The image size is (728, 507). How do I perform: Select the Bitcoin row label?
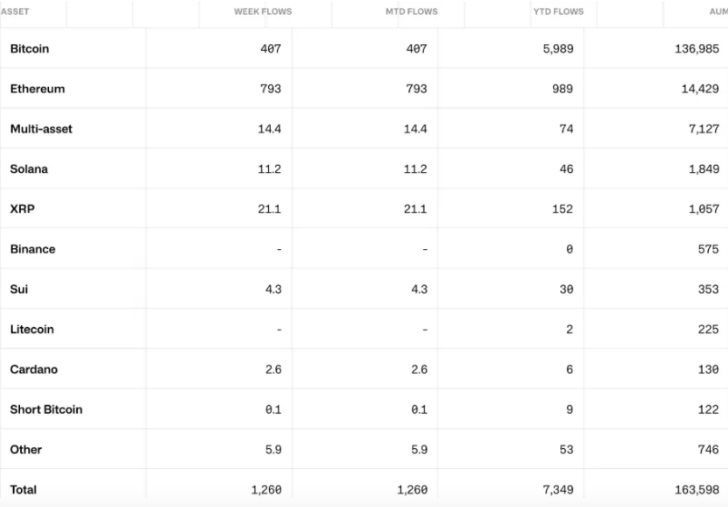tap(29, 49)
